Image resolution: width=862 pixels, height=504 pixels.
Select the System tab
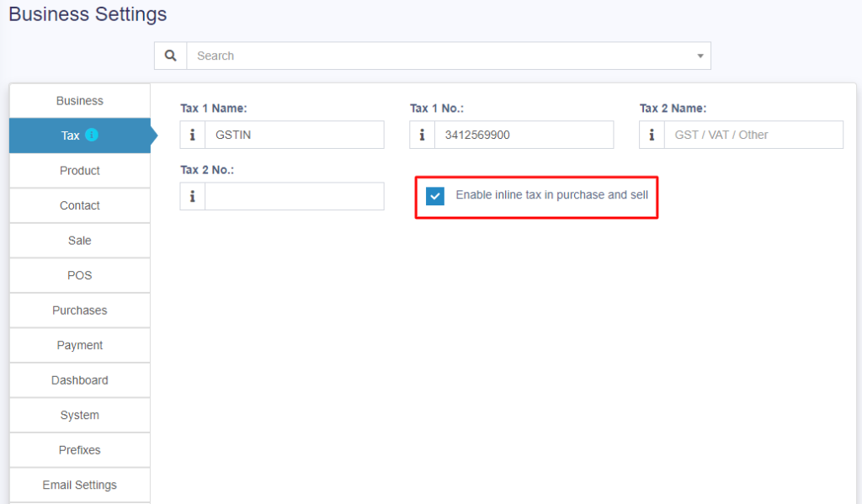click(80, 415)
